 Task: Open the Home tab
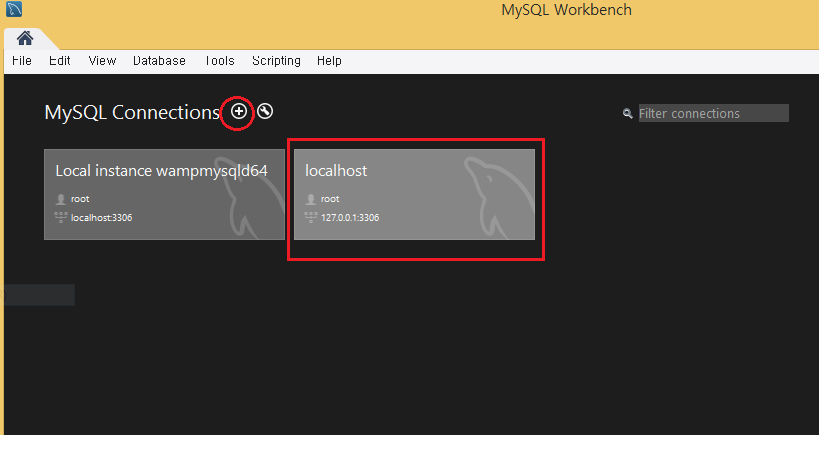(25, 38)
